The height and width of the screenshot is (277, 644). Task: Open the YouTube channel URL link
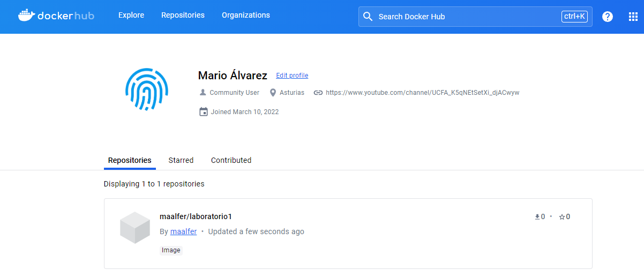click(x=422, y=93)
